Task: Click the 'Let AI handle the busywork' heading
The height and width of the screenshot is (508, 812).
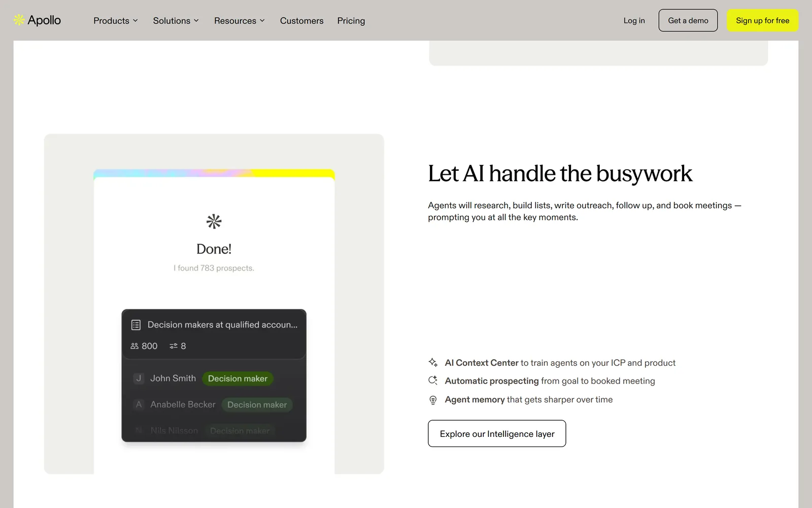Action: pos(560,174)
